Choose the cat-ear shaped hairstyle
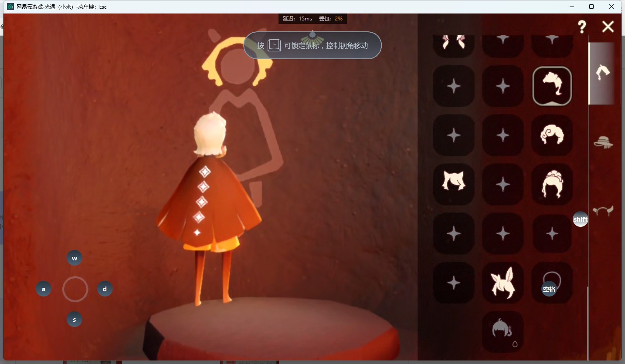The height and width of the screenshot is (364, 625). pyautogui.click(x=454, y=184)
